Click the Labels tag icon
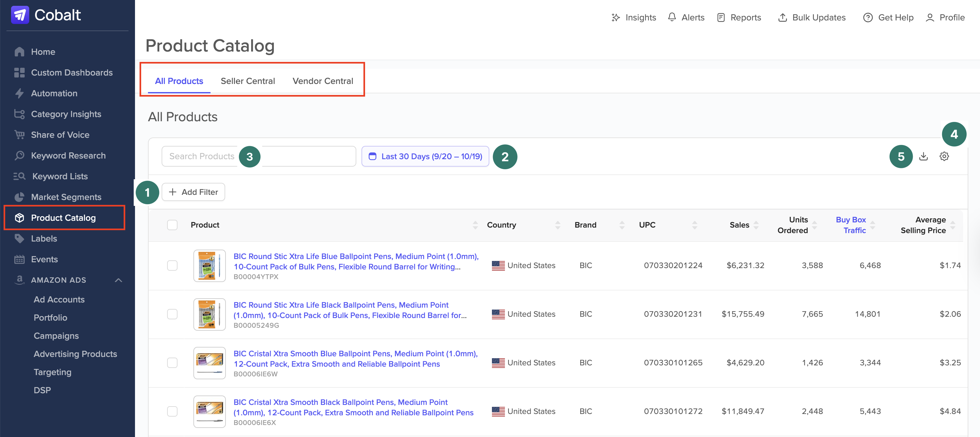The width and height of the screenshot is (980, 437). [19, 239]
